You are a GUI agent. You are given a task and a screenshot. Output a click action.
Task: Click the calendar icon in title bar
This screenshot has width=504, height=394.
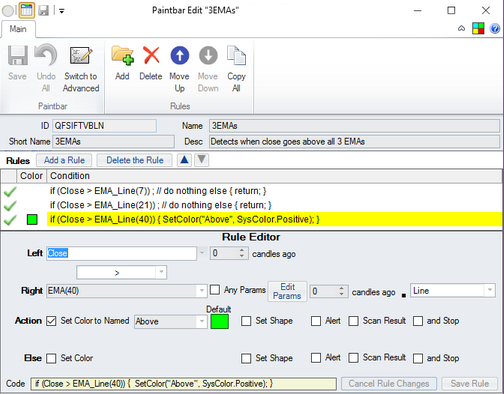[27, 10]
